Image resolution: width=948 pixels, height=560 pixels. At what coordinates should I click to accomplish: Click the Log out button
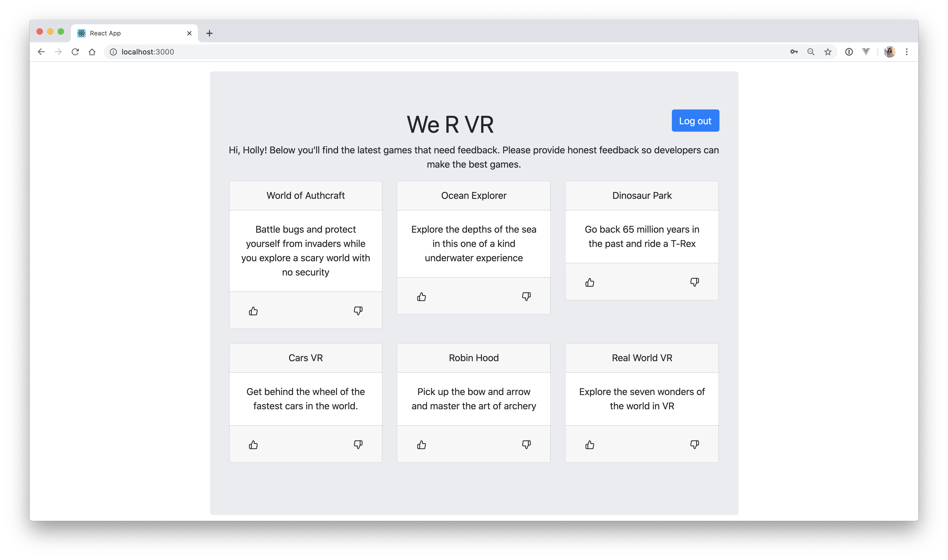(x=695, y=121)
